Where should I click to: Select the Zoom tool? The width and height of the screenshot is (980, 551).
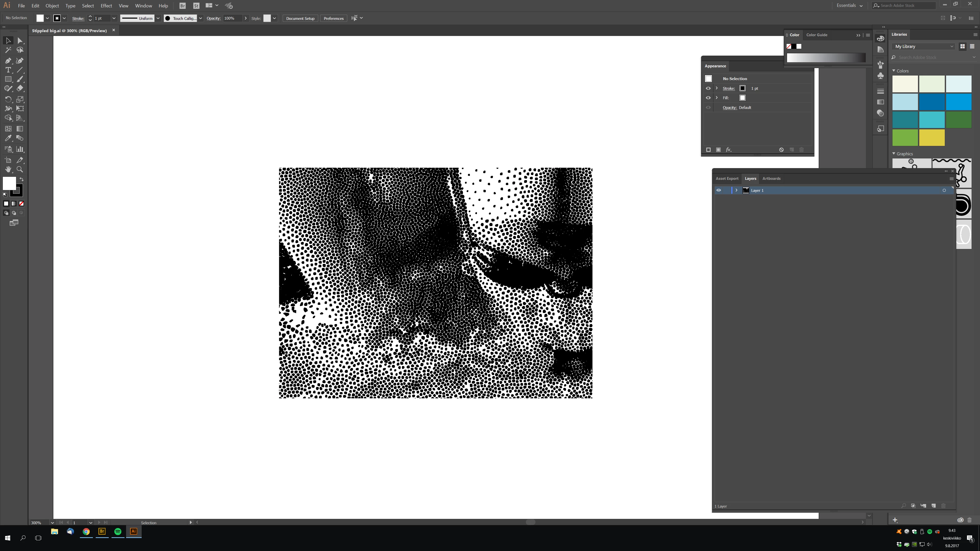tap(20, 170)
